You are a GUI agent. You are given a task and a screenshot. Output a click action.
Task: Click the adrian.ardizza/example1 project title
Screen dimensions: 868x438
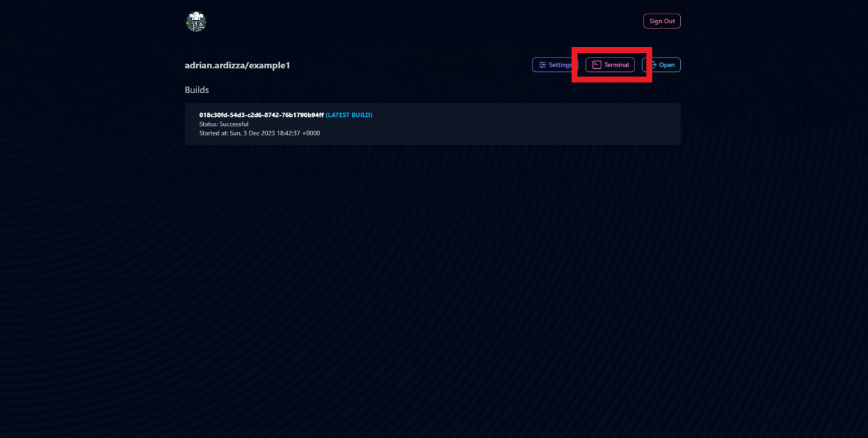pos(237,65)
